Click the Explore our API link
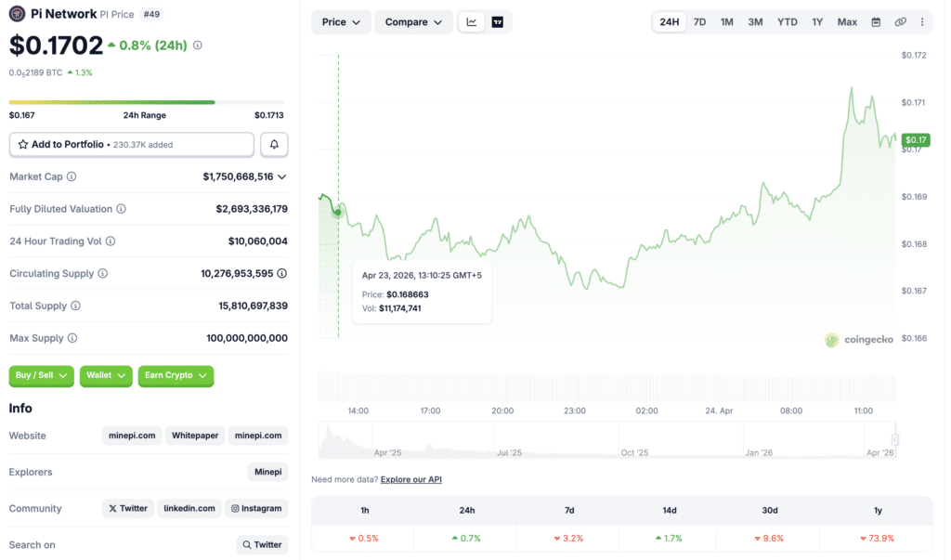This screenshot has width=951, height=560. (x=412, y=478)
